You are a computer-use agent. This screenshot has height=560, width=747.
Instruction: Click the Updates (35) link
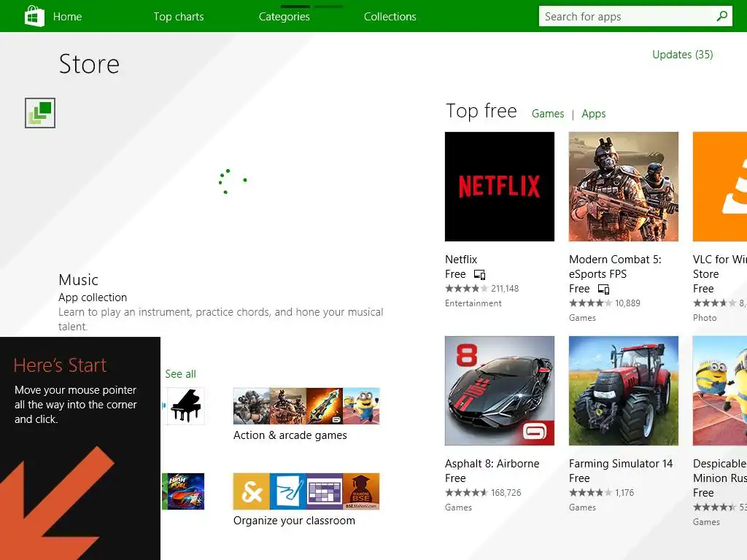pyautogui.click(x=682, y=55)
